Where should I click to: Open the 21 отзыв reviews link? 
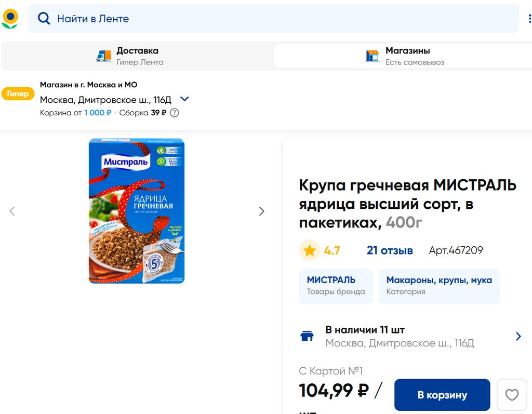pos(390,251)
